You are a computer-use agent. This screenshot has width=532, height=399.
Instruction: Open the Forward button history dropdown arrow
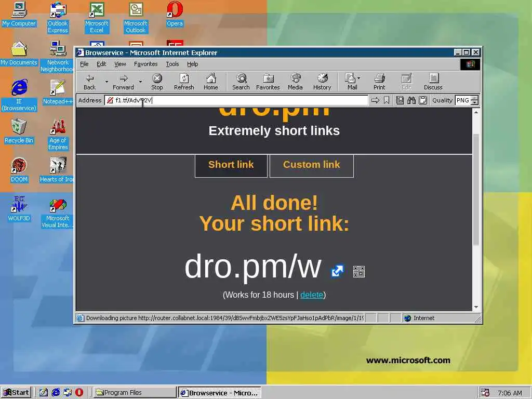pos(140,82)
